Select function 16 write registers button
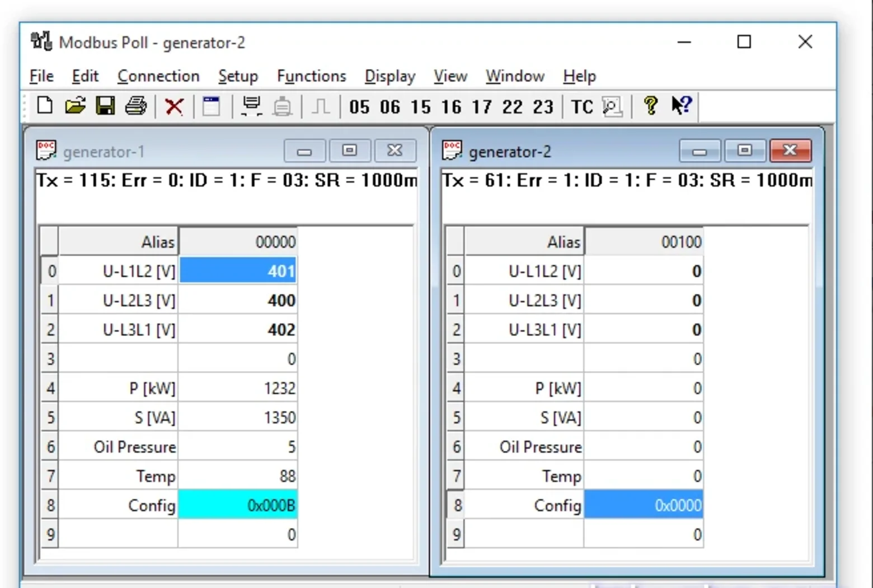The height and width of the screenshot is (588, 873). [451, 106]
